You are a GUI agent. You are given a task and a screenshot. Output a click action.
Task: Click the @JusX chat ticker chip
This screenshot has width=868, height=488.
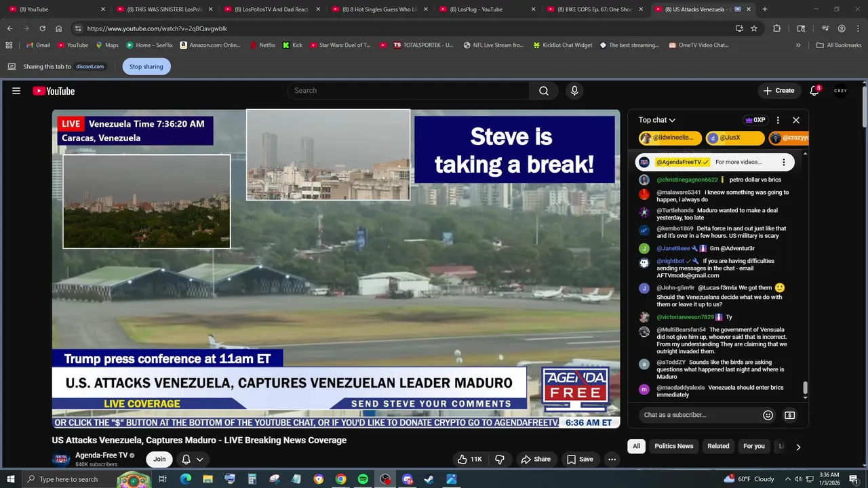pyautogui.click(x=734, y=138)
